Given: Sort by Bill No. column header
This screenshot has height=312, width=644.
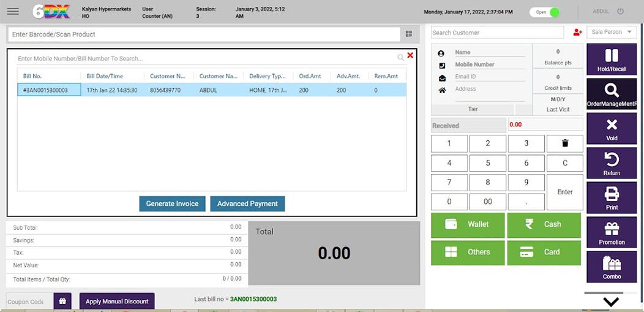Looking at the screenshot, I should (x=49, y=76).
